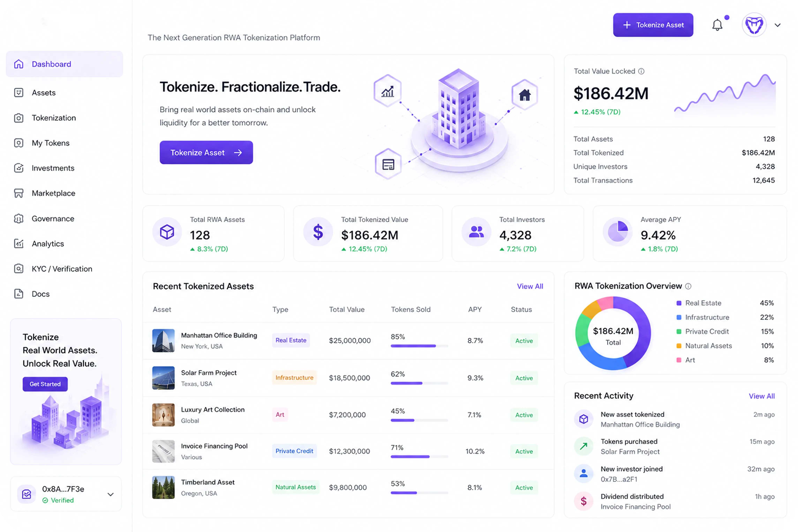
Task: Click the Luxury Art Collection thumbnail
Action: [163, 415]
